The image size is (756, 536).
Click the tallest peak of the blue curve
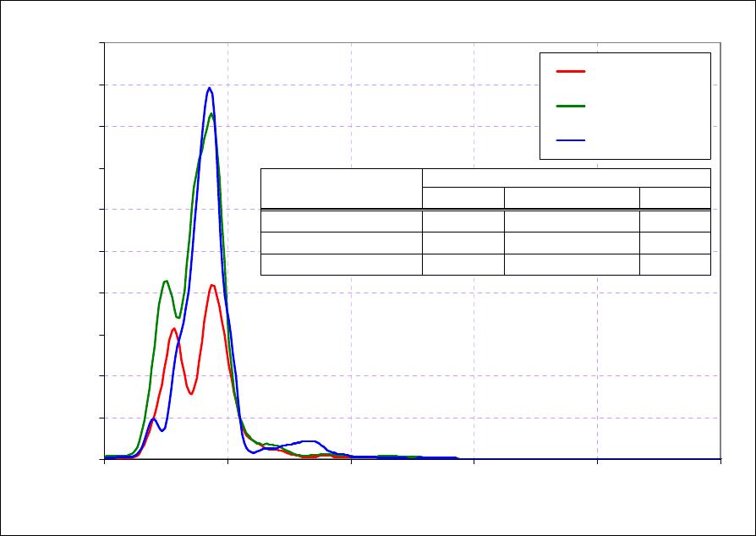[209, 88]
